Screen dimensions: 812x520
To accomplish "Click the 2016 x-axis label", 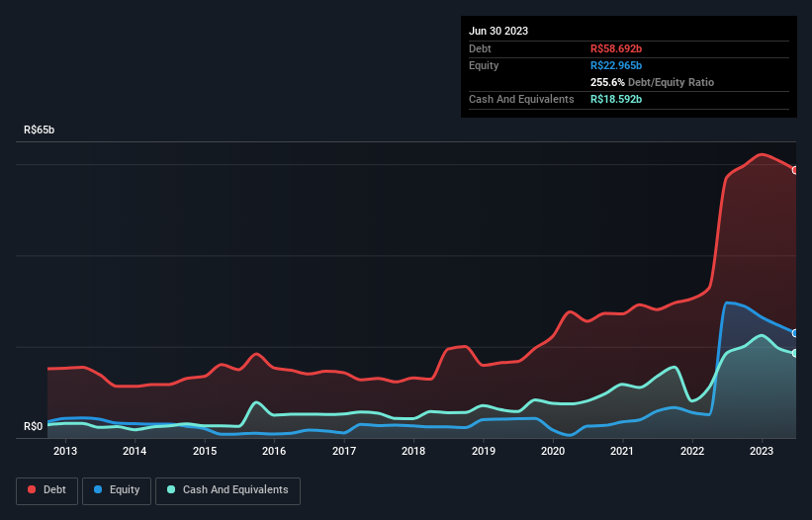I will (x=274, y=452).
